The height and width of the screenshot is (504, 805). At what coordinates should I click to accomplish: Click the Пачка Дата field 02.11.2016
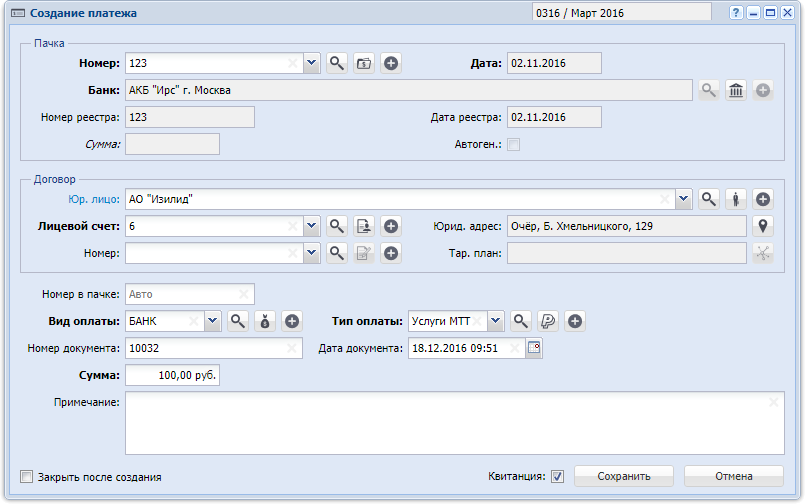tap(554, 63)
